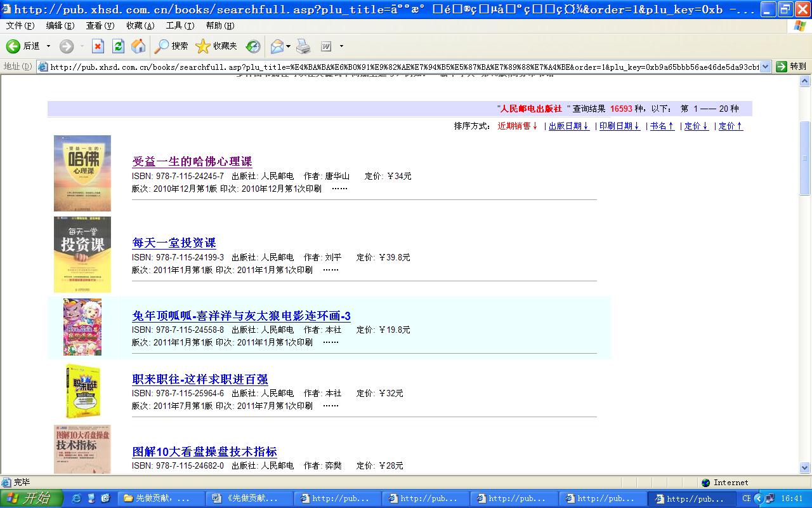Click the system tray network icon
This screenshot has width=812, height=508.
click(x=770, y=499)
